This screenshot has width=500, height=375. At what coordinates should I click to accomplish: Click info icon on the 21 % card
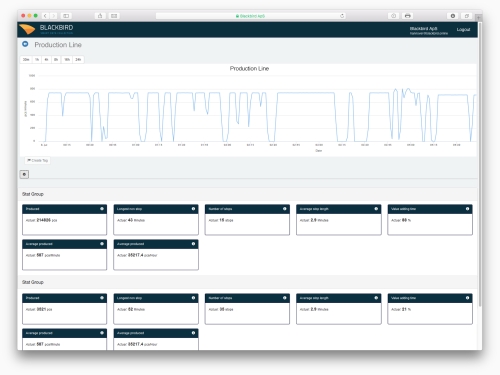click(467, 298)
